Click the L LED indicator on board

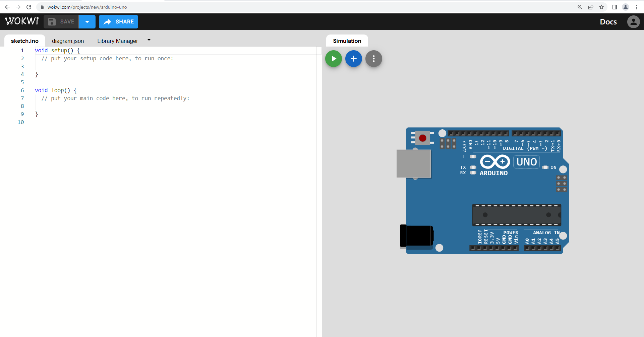(473, 156)
